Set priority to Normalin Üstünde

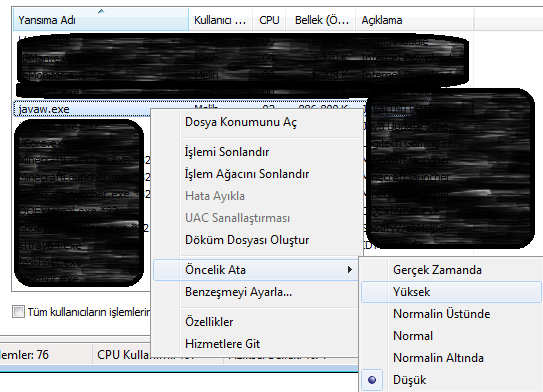[451, 314]
